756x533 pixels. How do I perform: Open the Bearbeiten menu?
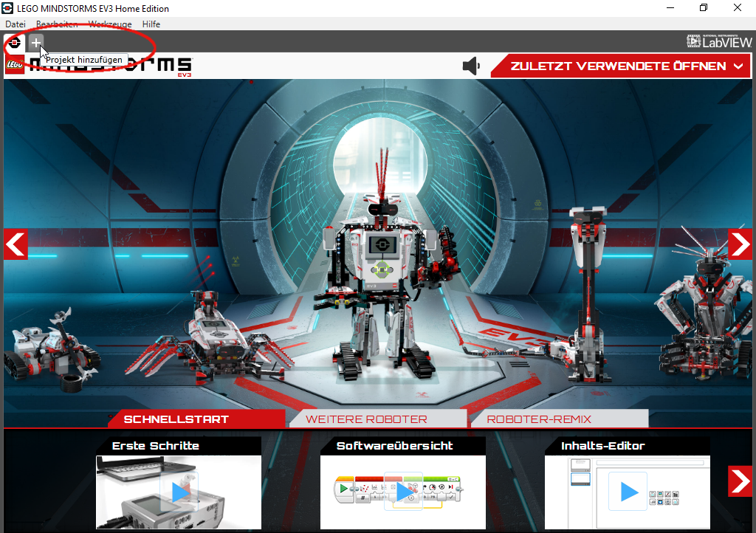57,24
